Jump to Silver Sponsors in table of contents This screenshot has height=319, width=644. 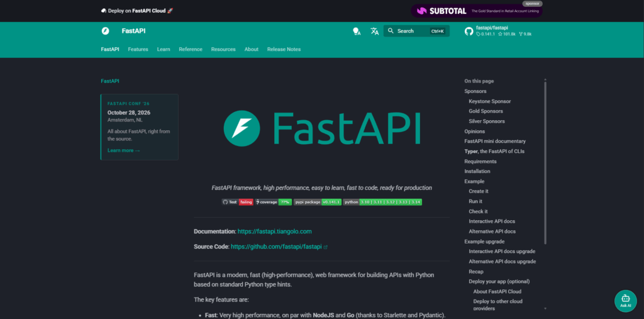tap(487, 121)
